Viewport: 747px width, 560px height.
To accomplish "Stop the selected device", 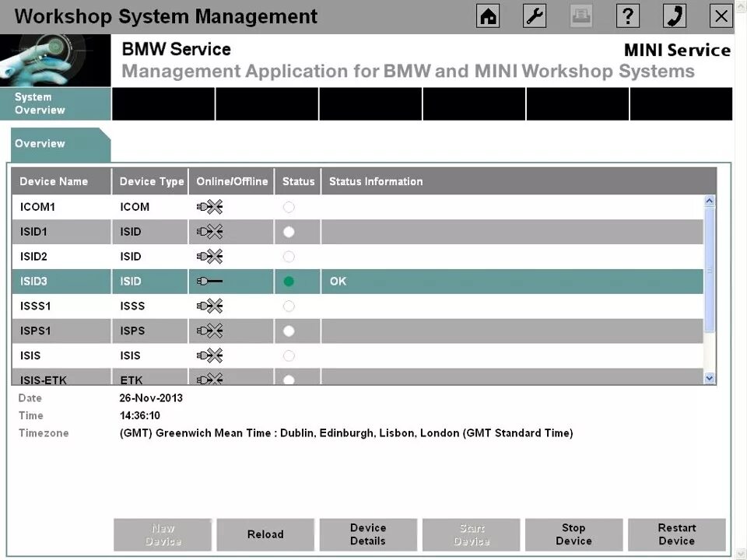I will (x=574, y=535).
